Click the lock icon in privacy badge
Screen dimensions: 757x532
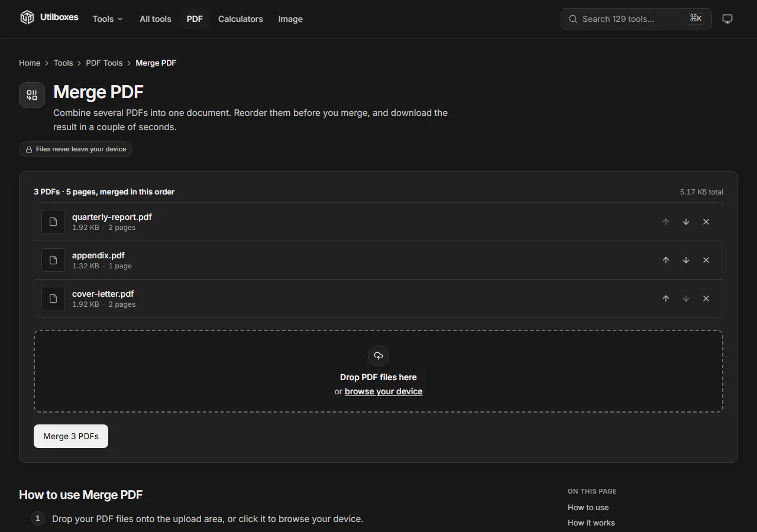[29, 150]
